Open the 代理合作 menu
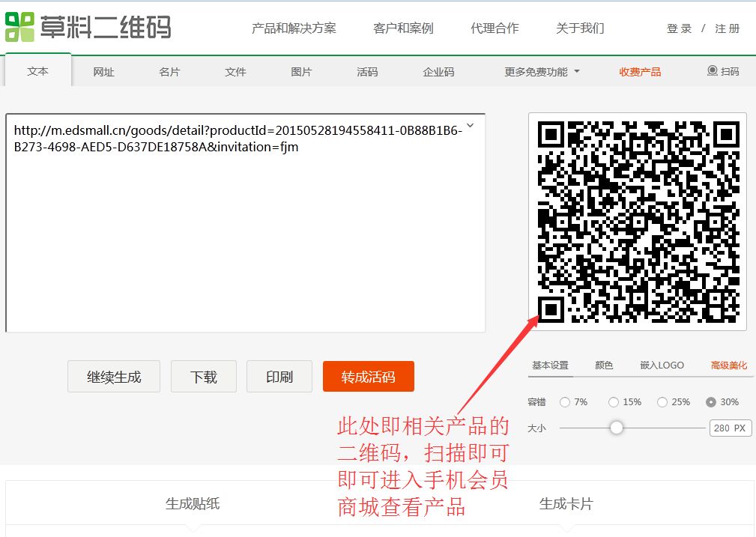Viewport: 756px width, 537px height. point(495,28)
